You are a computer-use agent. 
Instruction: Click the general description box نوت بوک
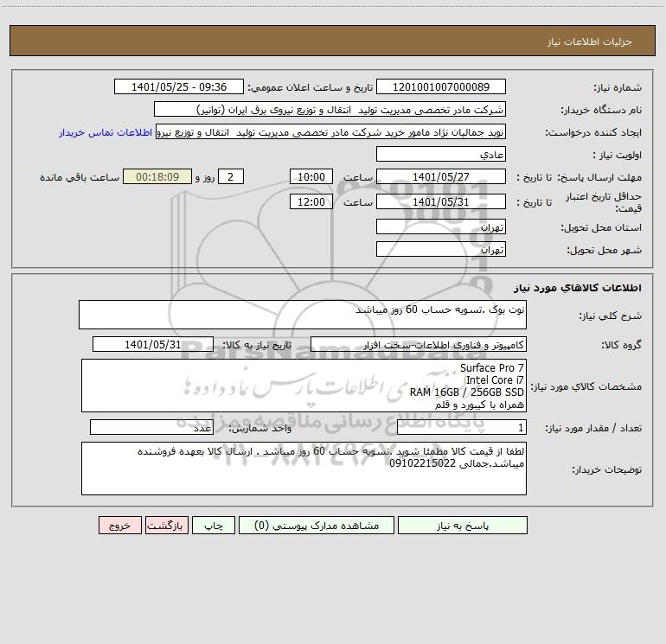[x=303, y=315]
